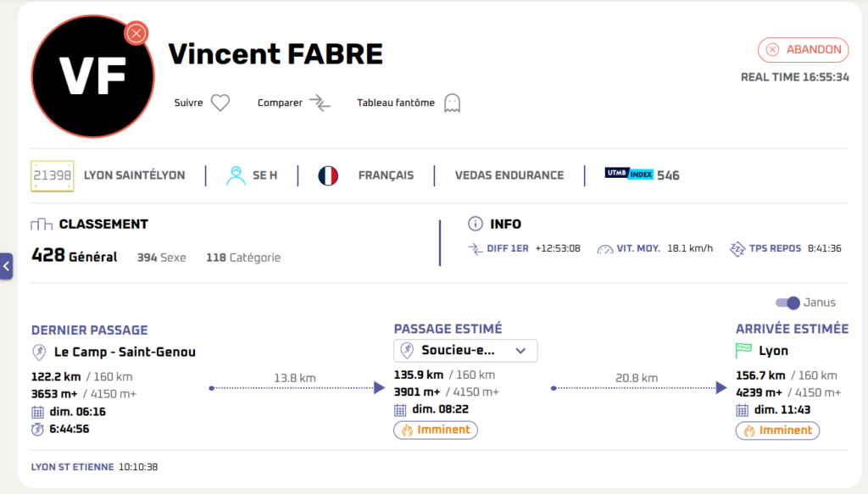Click the Classement bar chart icon
The width and height of the screenshot is (868, 494).
[x=42, y=225]
